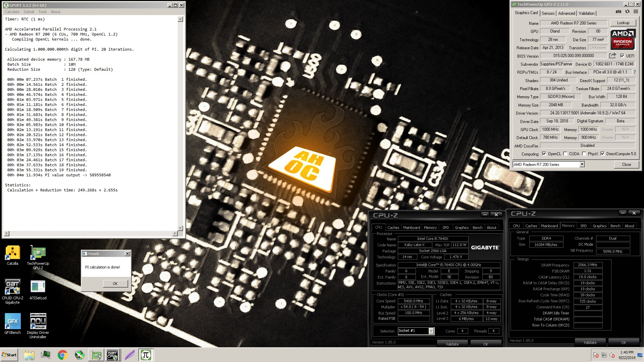The height and width of the screenshot is (362, 644).
Task: Click the GPUPI vertical scrollbar down arrow
Action: (x=180, y=228)
